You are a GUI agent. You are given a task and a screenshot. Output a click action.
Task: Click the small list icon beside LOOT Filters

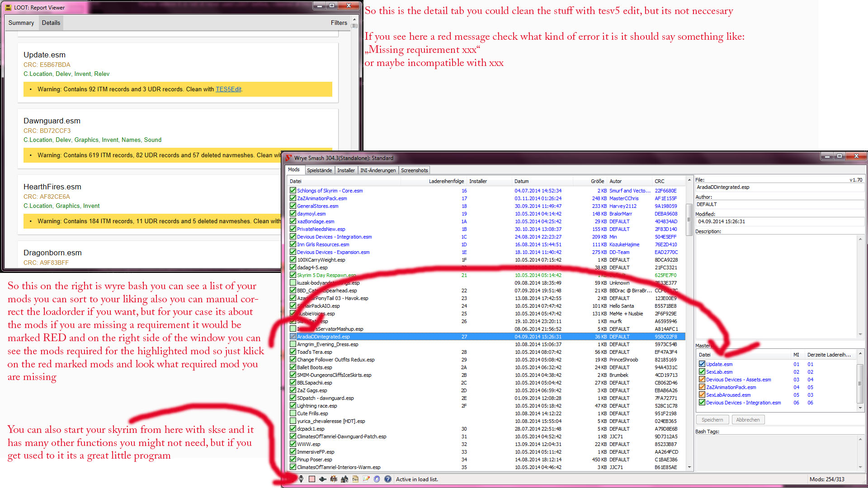355,26
